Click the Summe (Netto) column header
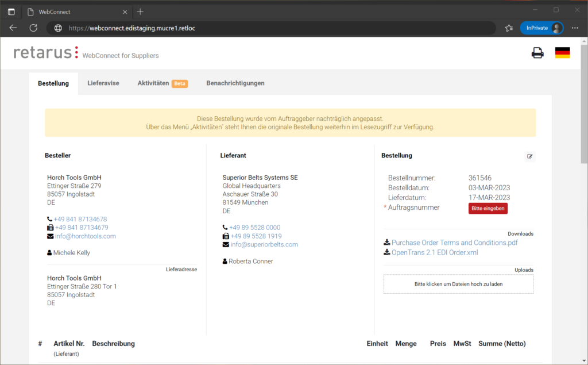Viewport: 588px width, 365px height. point(502,344)
